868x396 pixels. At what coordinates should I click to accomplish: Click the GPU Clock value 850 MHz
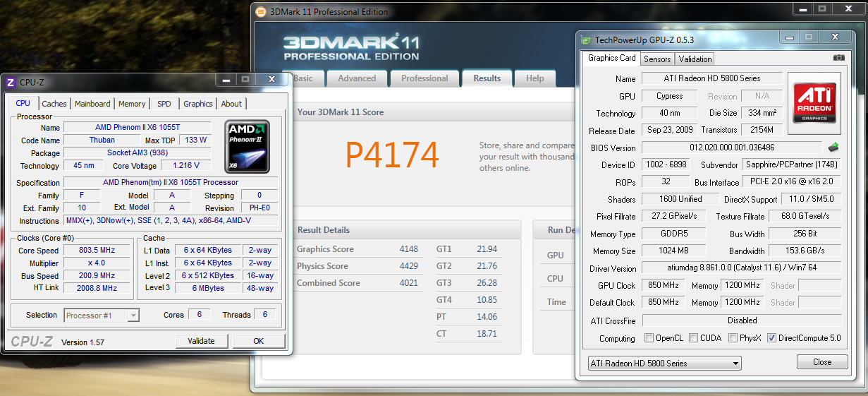pyautogui.click(x=663, y=285)
